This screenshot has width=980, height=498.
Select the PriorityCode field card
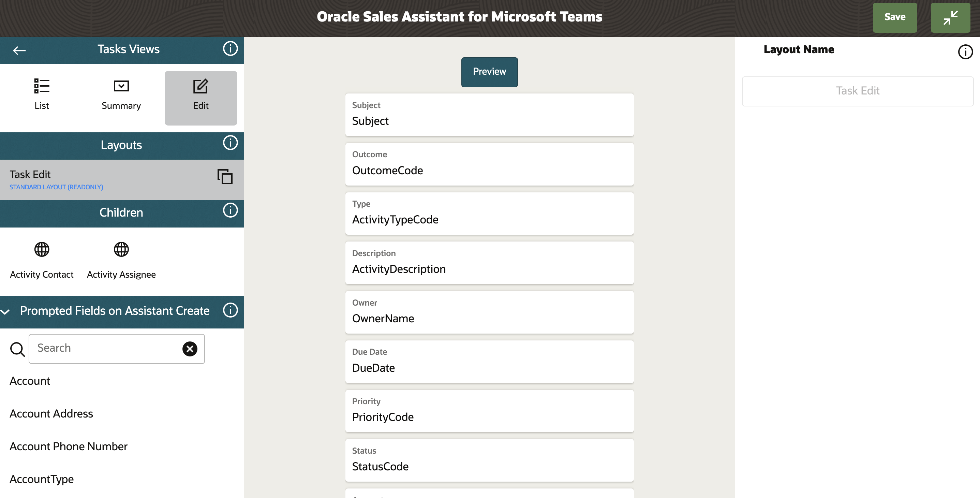pos(489,411)
